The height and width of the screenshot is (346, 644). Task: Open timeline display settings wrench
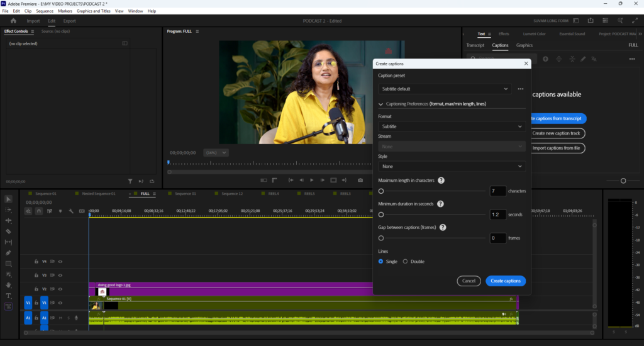[71, 211]
